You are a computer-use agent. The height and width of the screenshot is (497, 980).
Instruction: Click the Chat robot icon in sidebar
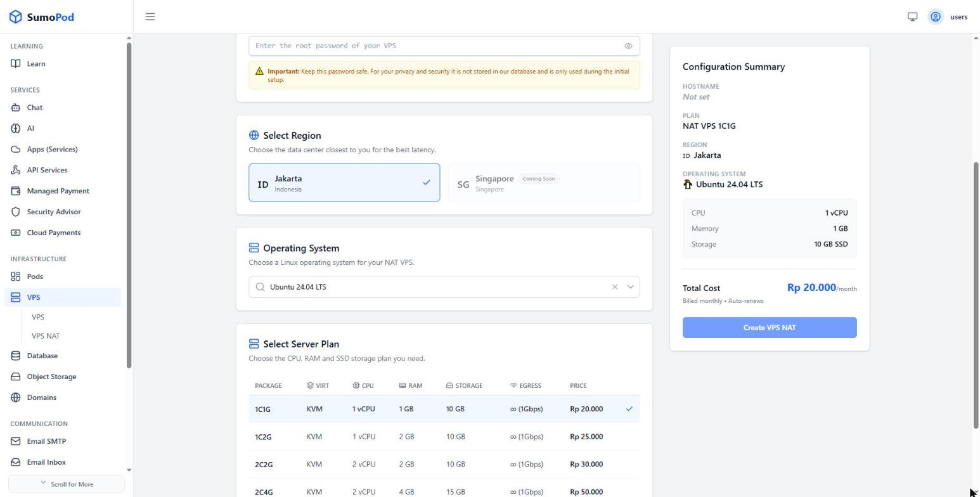[16, 107]
